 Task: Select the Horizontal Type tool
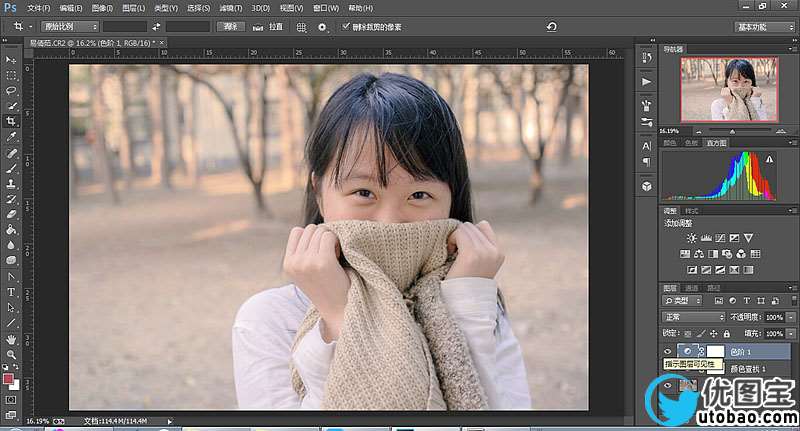coord(12,291)
